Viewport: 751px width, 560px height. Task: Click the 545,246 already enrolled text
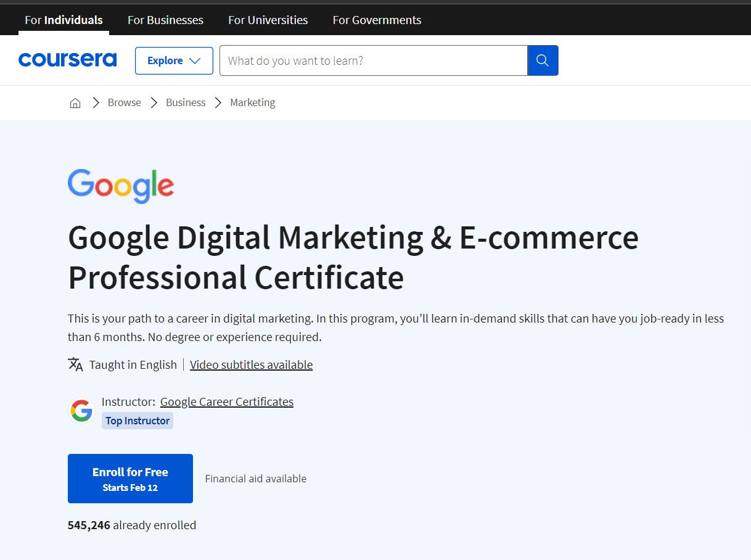[132, 525]
